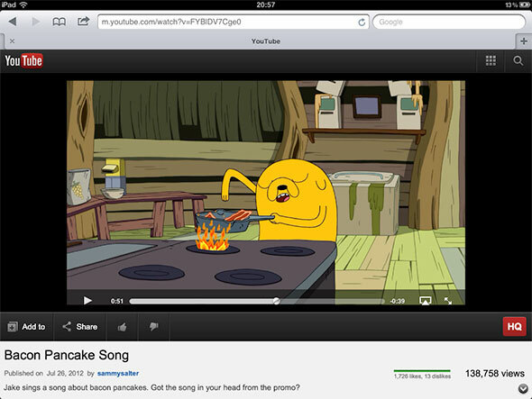Click the video description text
The image size is (532, 399).
[x=152, y=387]
